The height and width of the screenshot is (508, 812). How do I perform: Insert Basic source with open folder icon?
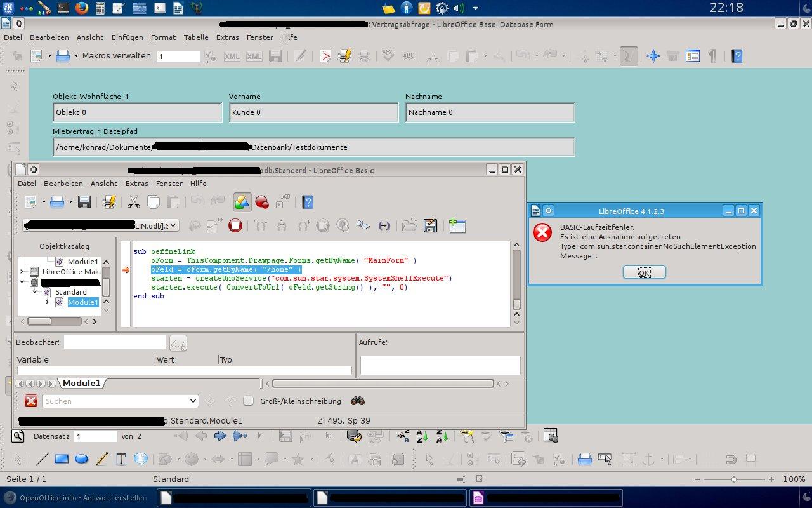point(409,225)
